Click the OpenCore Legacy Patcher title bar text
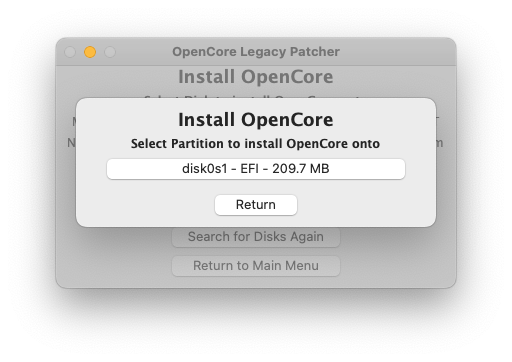The height and width of the screenshot is (362, 512). tap(256, 52)
